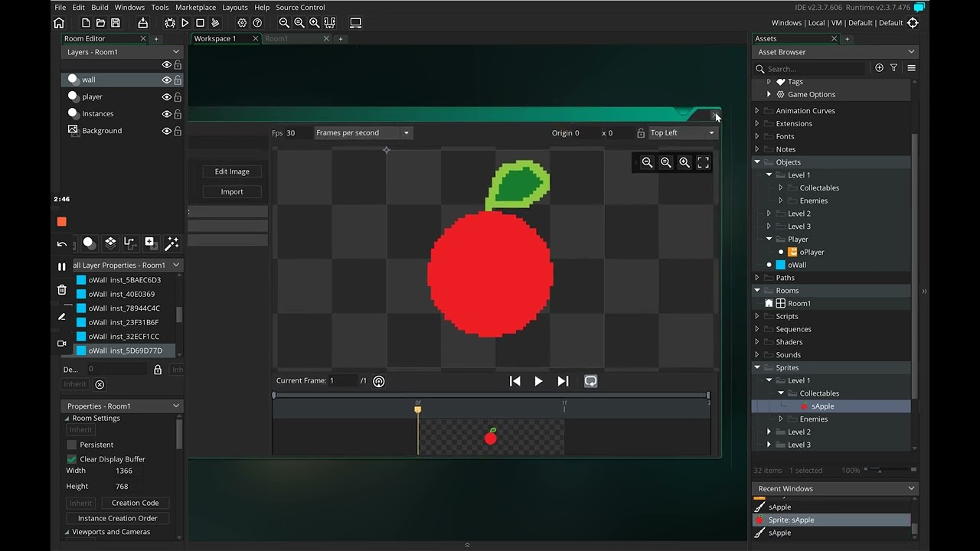
Task: Hide the wall layer
Action: 166,80
